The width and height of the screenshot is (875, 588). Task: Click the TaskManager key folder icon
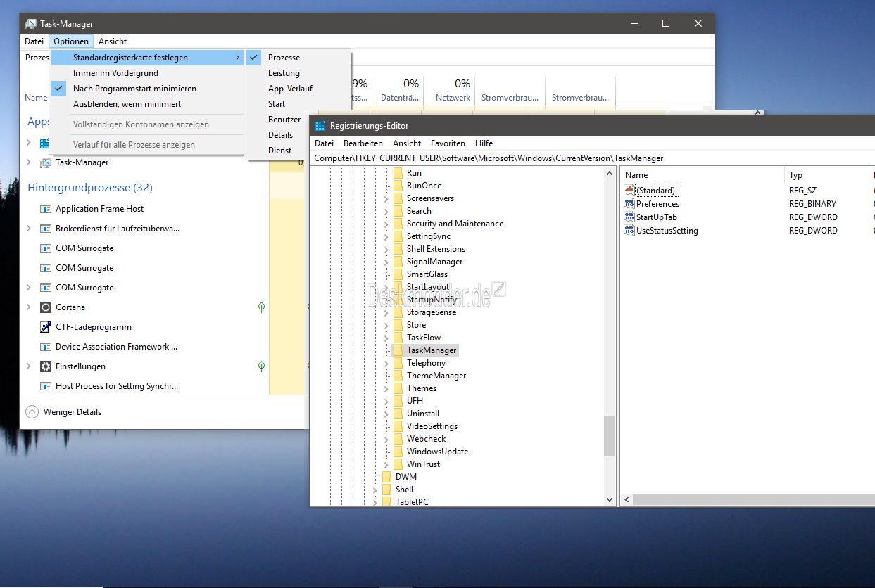398,350
